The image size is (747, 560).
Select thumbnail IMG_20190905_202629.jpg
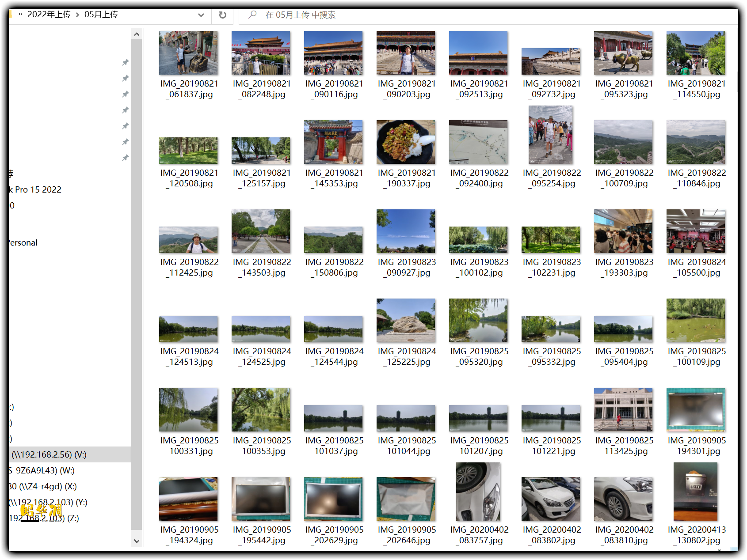[334, 499]
